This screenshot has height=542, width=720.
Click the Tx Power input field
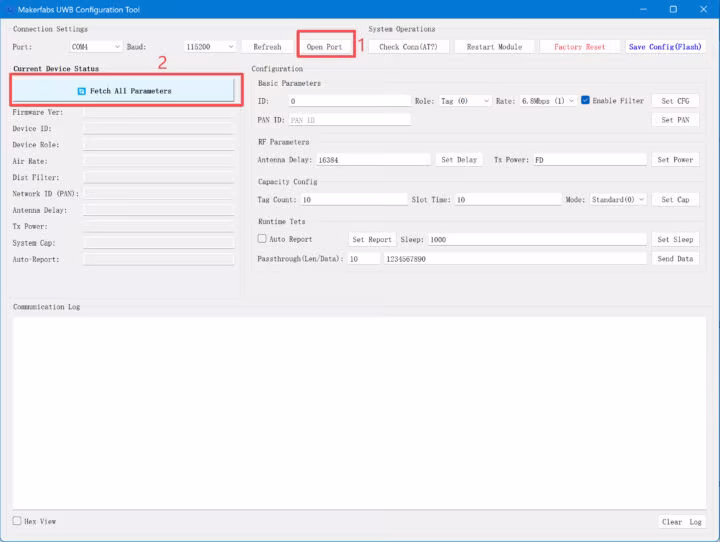pos(590,160)
